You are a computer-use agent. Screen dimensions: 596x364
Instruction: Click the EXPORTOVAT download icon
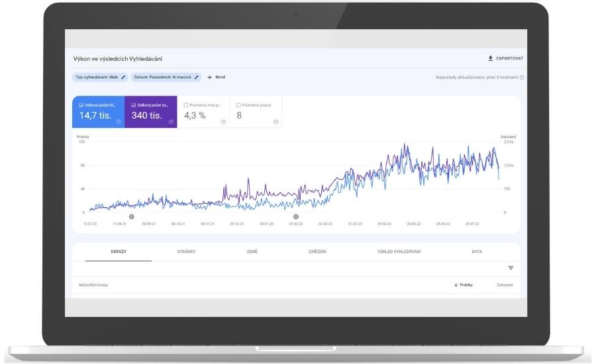pyautogui.click(x=490, y=58)
